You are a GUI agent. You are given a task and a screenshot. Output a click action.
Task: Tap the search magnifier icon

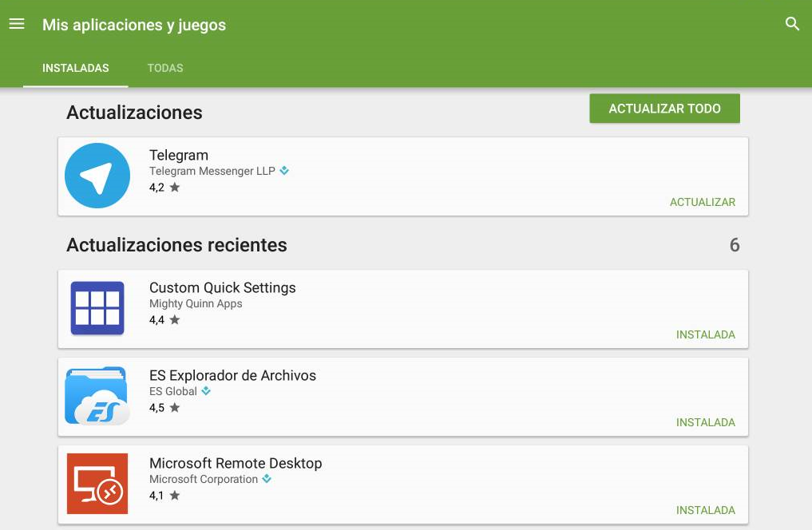tap(792, 24)
